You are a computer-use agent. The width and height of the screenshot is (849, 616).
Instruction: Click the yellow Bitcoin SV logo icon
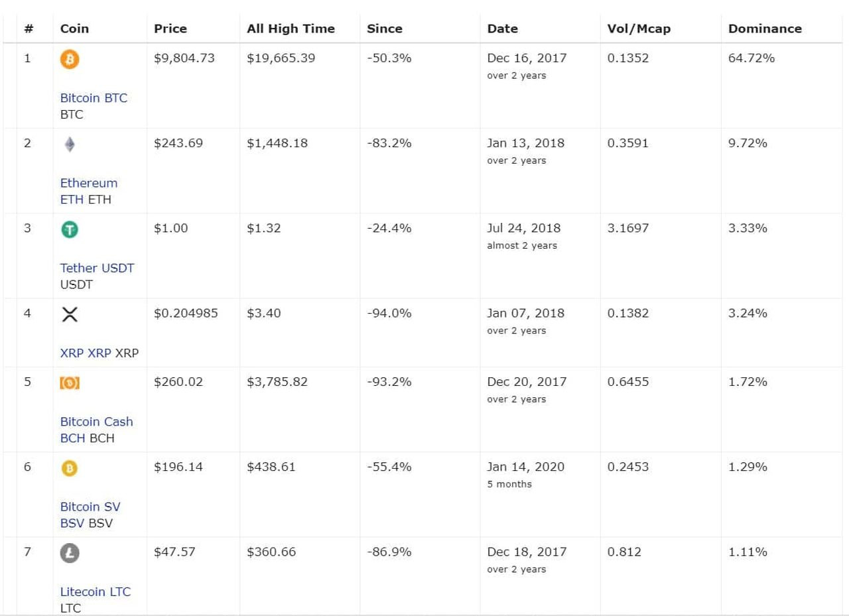click(70, 468)
